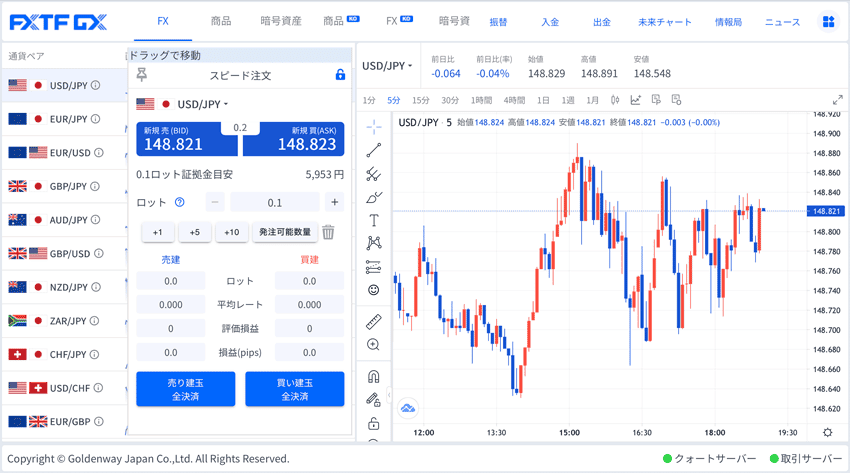850x473 pixels.
Task: Click the fullscreen expand chart icon
Action: (837, 100)
